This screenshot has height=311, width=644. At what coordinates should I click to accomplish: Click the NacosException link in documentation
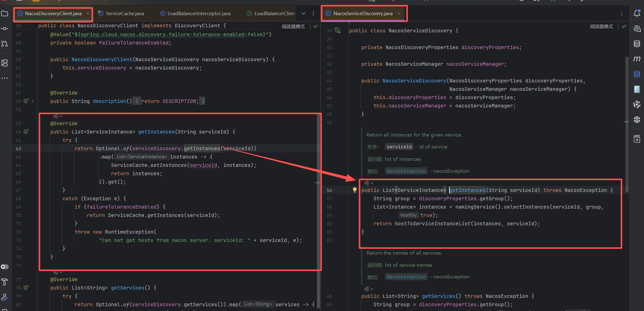[x=406, y=171]
